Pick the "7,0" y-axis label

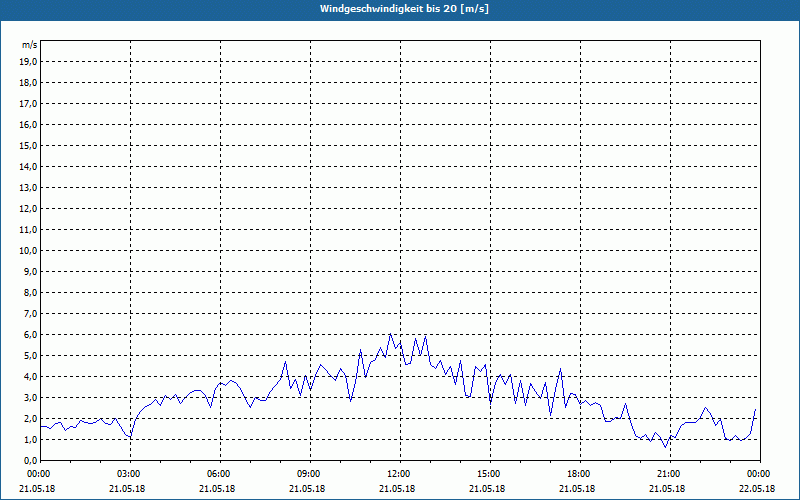(x=31, y=313)
